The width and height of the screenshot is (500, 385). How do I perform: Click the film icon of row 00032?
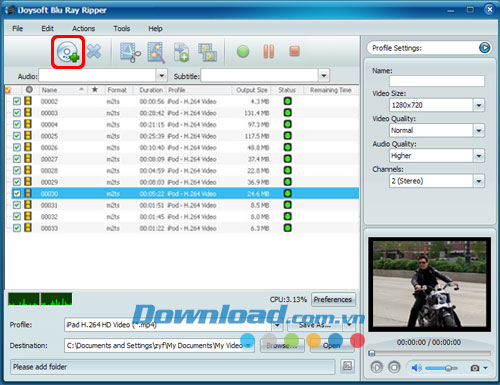[28, 216]
